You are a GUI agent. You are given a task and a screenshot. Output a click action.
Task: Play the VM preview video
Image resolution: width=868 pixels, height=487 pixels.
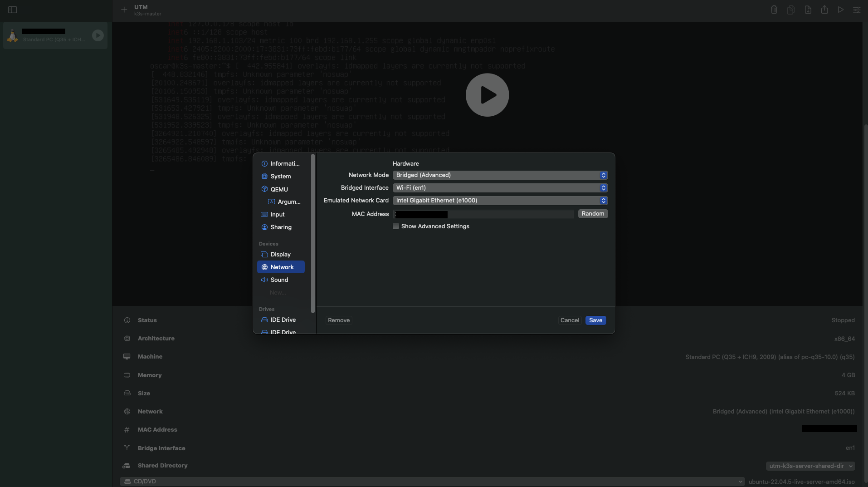click(487, 95)
